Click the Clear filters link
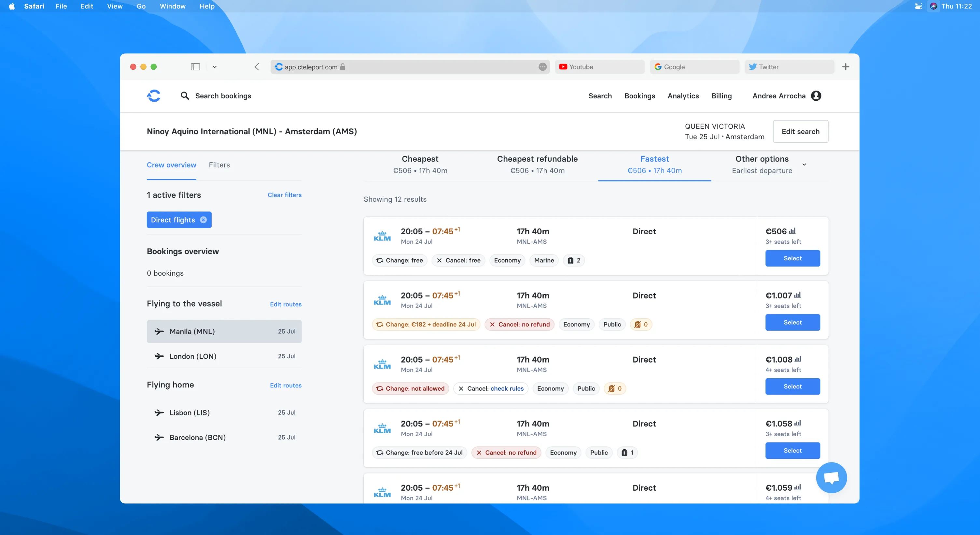This screenshot has width=980, height=535. pyautogui.click(x=285, y=195)
